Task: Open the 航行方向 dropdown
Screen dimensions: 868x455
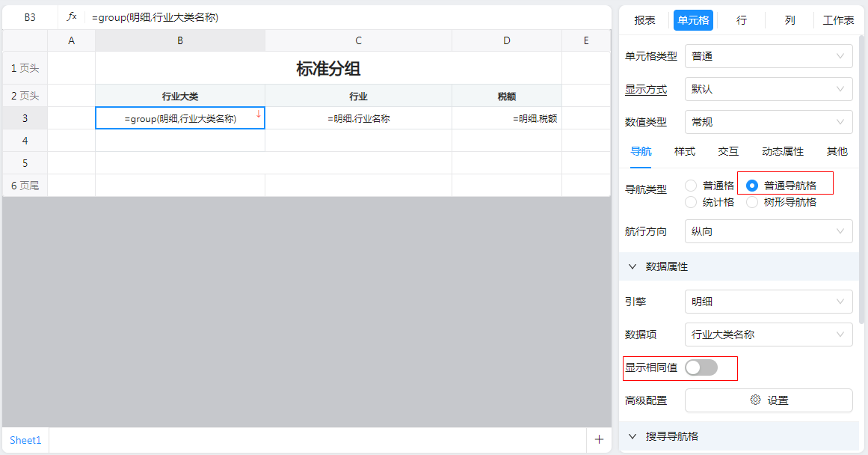Action: click(768, 232)
